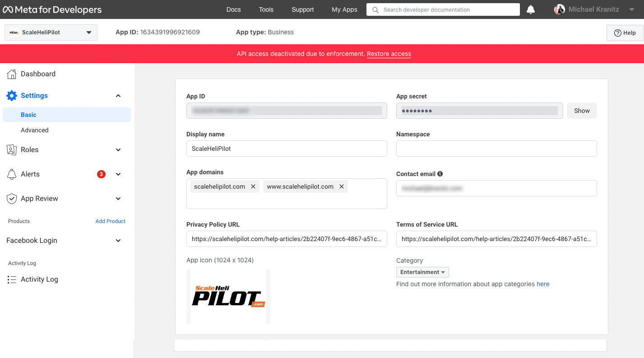Click the Display name input field
Image resolution: width=644 pixels, height=358 pixels.
point(287,149)
